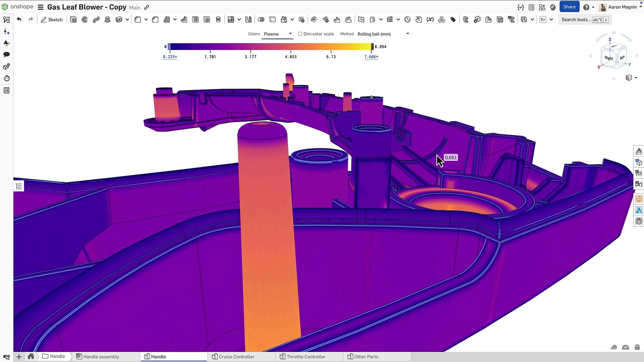The image size is (644, 362).
Task: Open the versions and history panel
Action: [x=6, y=78]
